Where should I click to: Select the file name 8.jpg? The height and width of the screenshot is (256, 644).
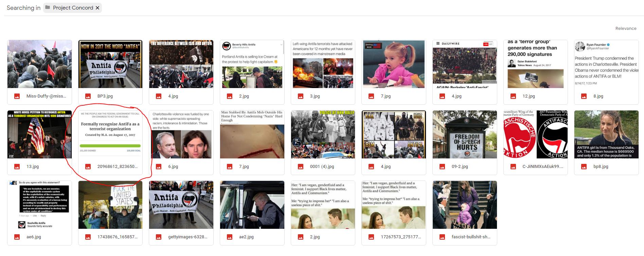pos(598,96)
